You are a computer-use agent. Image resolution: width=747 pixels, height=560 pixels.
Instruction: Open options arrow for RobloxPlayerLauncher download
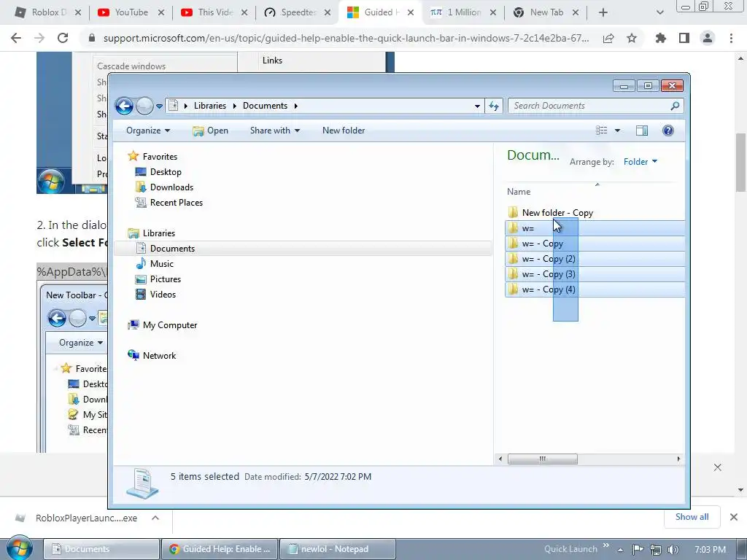coord(155,518)
